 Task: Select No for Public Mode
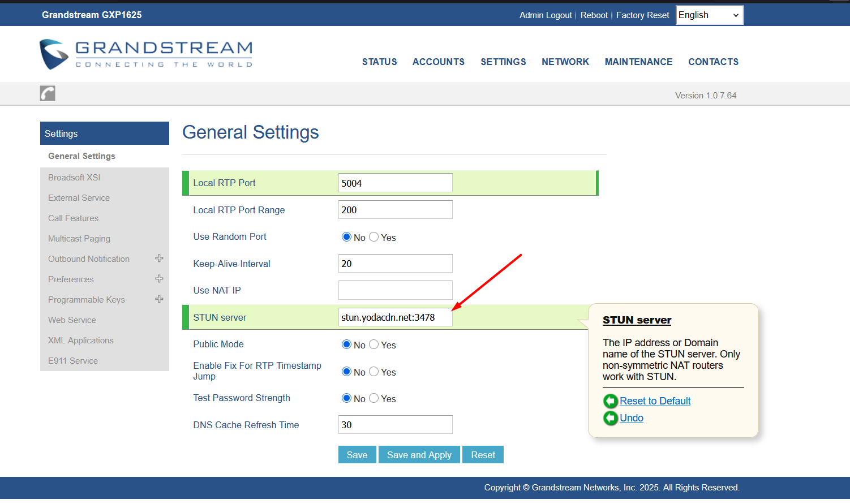pyautogui.click(x=346, y=344)
